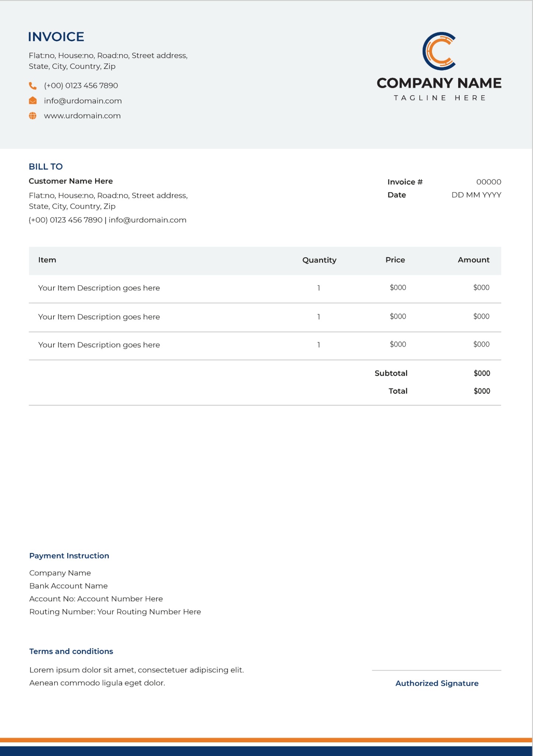
Task: Select the Aenean commodo ligula line
Action: [97, 683]
